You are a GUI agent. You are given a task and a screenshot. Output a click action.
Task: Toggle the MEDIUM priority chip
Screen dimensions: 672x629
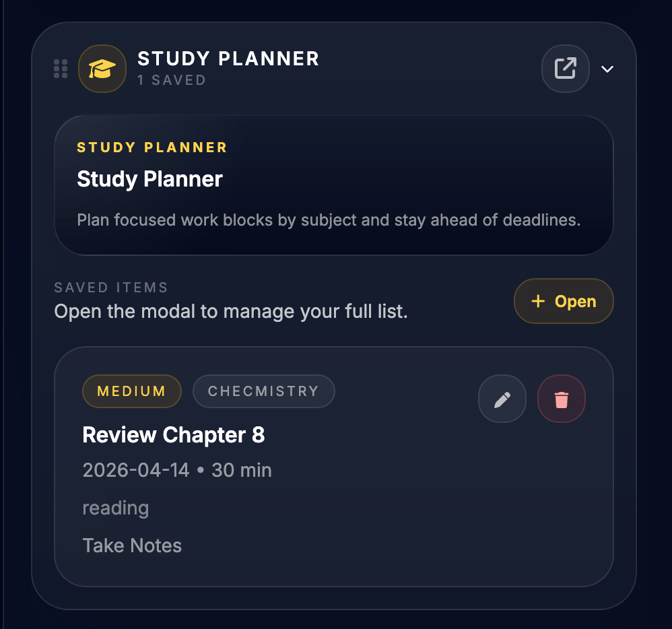[x=131, y=391]
